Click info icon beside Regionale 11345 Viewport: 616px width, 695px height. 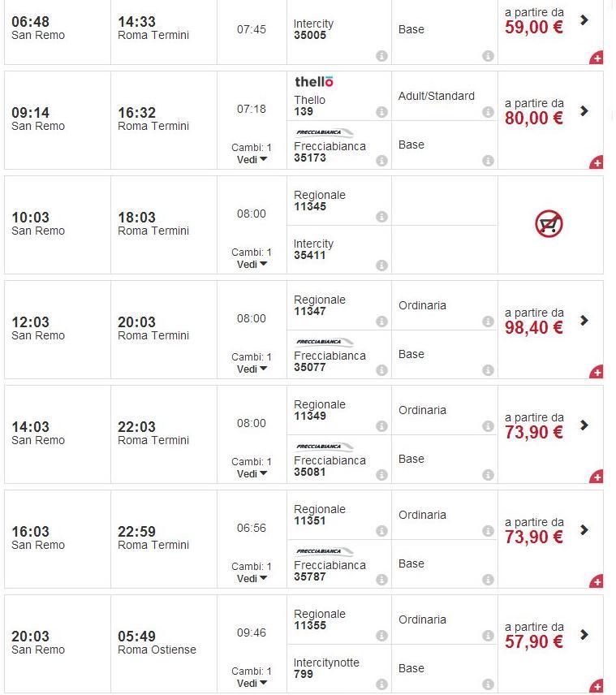(381, 217)
